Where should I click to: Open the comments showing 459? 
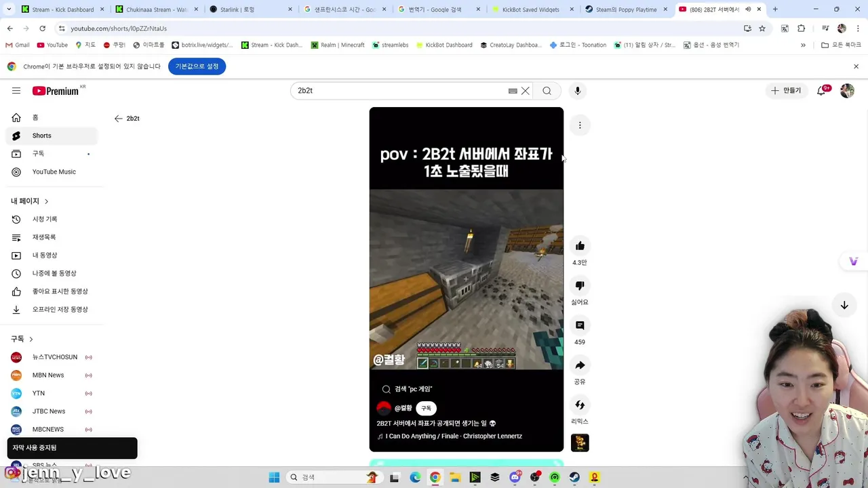(580, 325)
